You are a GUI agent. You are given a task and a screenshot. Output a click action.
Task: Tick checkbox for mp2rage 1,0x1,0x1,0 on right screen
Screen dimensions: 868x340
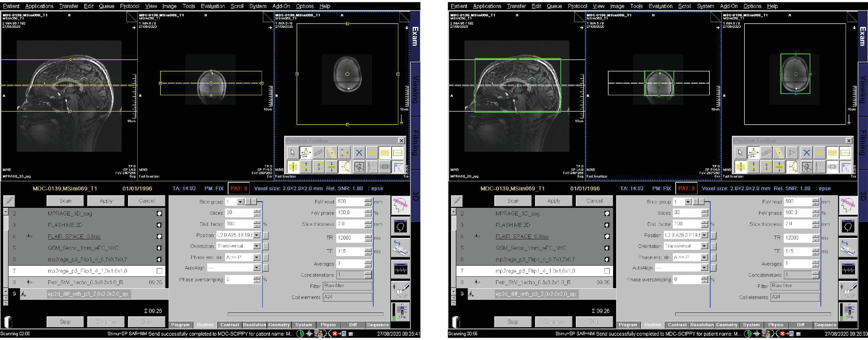607,271
